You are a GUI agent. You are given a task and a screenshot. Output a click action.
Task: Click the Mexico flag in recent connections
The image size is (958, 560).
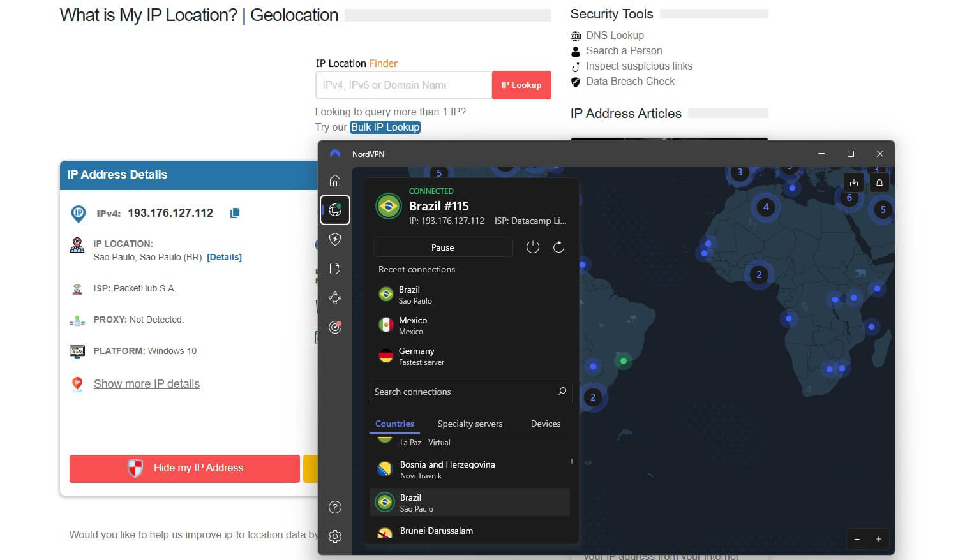385,325
